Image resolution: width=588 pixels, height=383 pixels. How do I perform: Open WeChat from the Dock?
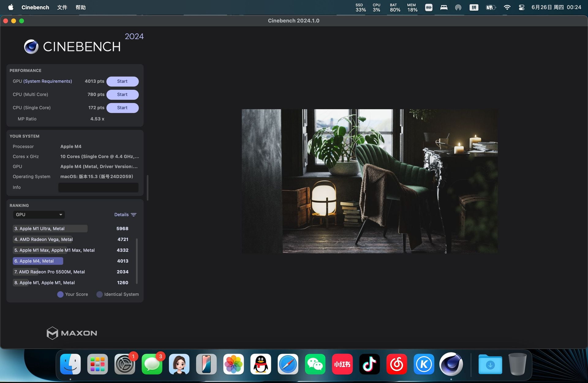tap(315, 364)
